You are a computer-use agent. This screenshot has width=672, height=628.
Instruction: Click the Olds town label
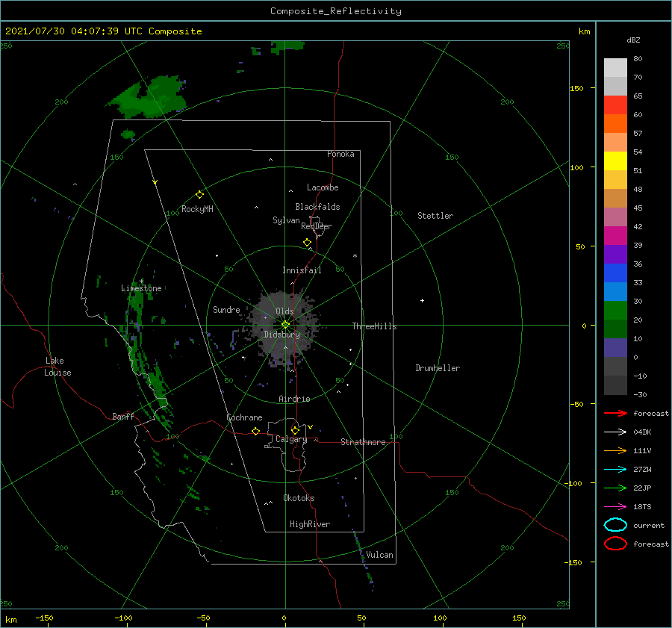click(x=284, y=311)
